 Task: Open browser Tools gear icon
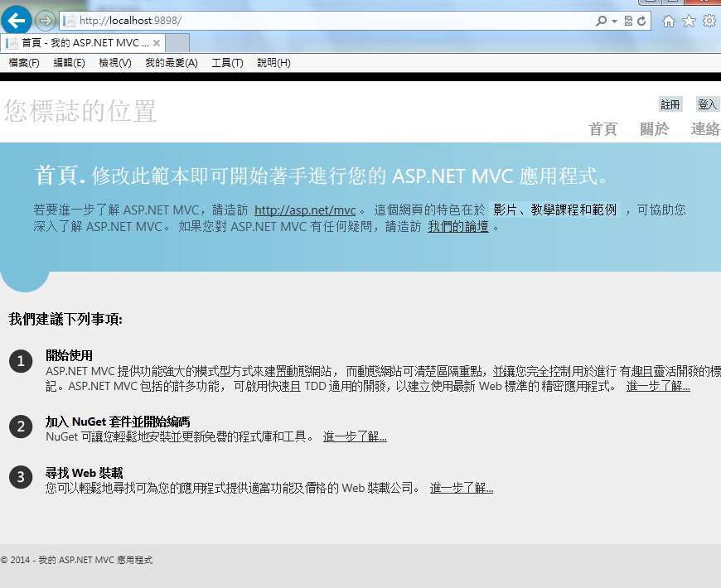[x=709, y=21]
